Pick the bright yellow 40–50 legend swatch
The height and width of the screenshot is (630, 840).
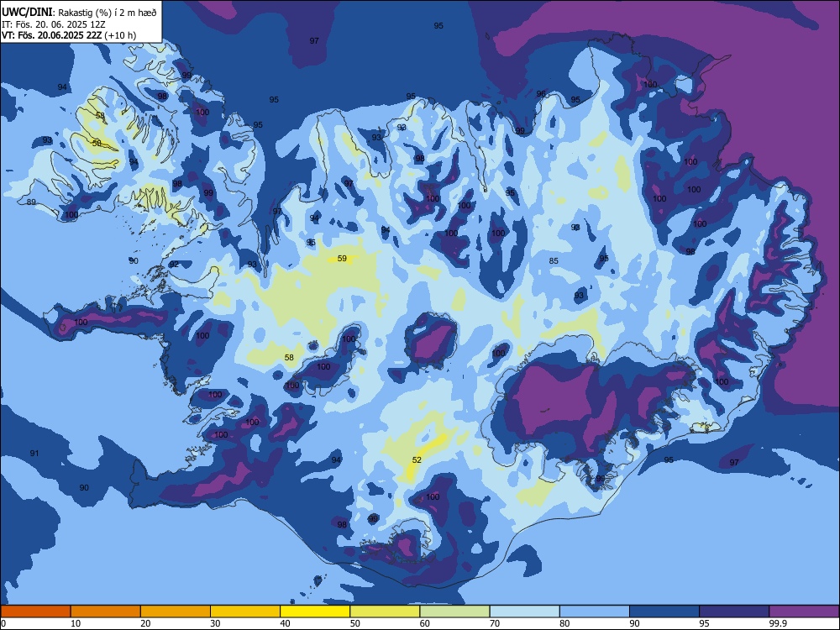coord(315,612)
